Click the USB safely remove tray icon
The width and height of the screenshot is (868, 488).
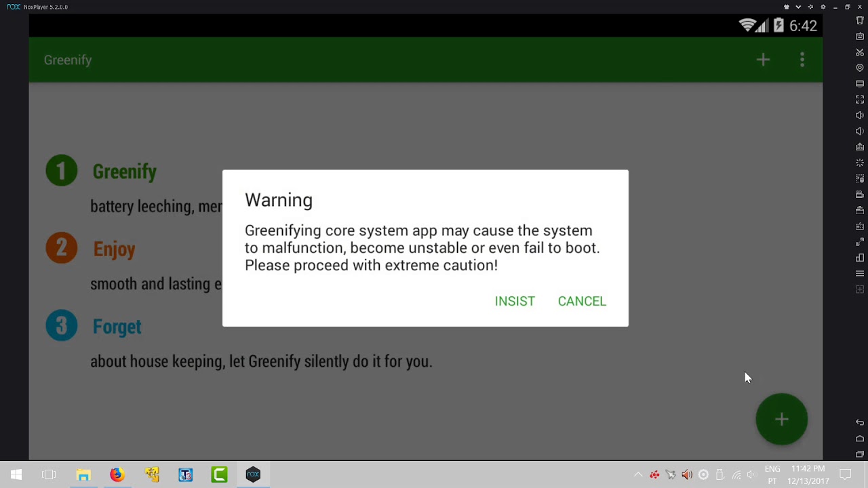tap(719, 475)
